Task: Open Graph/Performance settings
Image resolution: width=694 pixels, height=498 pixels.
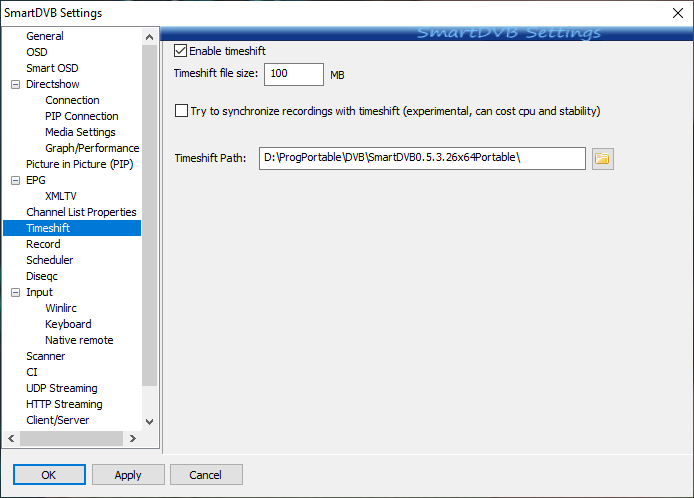Action: pyautogui.click(x=92, y=148)
